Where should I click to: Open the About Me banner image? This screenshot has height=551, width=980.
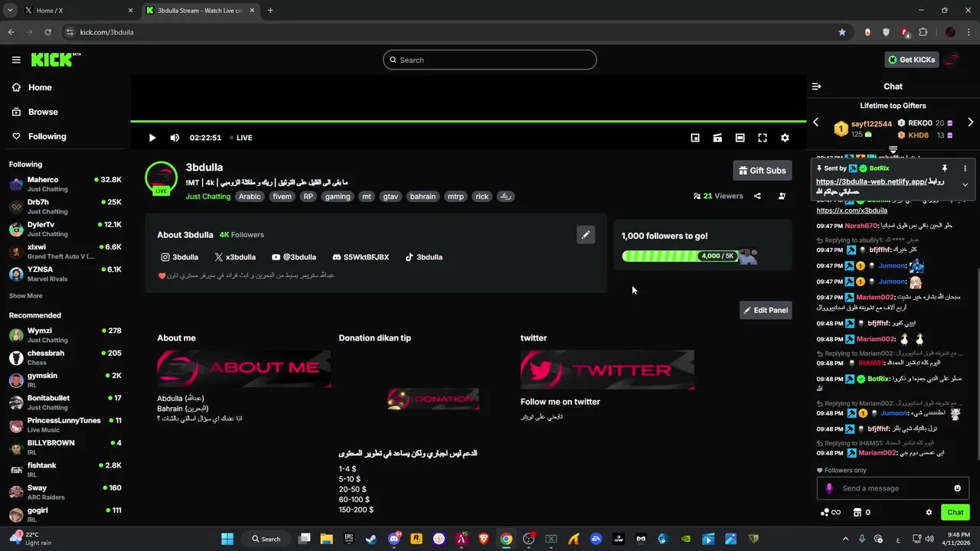pyautogui.click(x=244, y=369)
